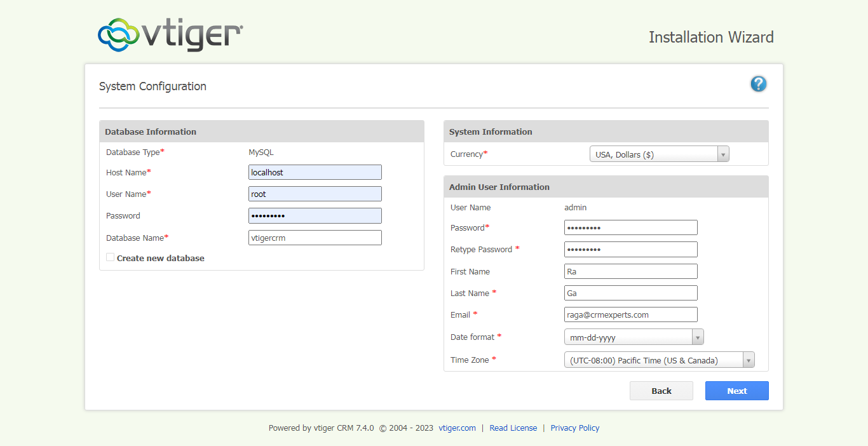Click into the database User Name field
Screen dimensions: 868x446
coord(315,194)
